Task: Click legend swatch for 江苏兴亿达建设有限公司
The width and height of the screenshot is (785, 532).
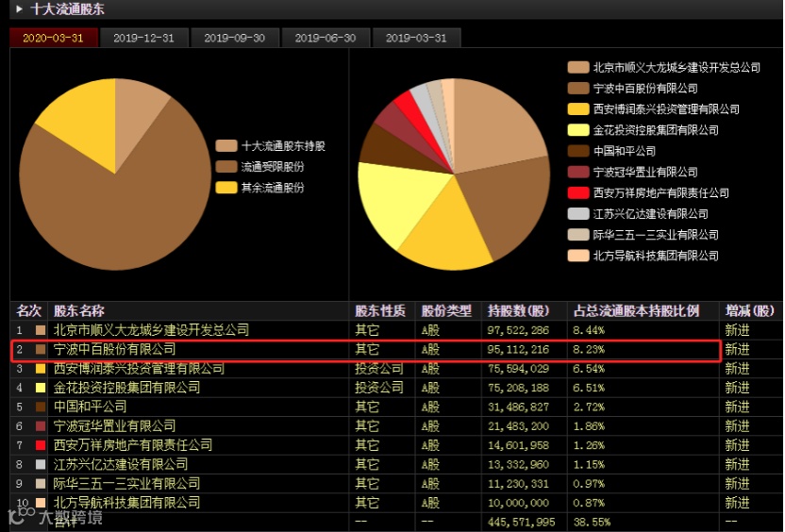Action: point(578,214)
